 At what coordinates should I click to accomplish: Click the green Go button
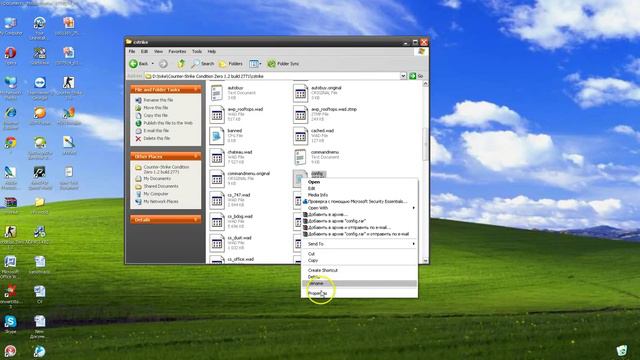(416, 76)
